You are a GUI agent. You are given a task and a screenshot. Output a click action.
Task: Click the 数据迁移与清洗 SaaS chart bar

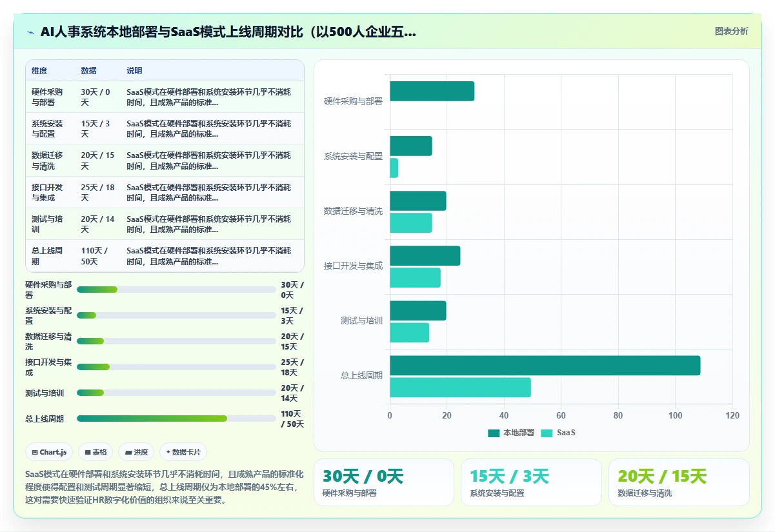point(411,222)
